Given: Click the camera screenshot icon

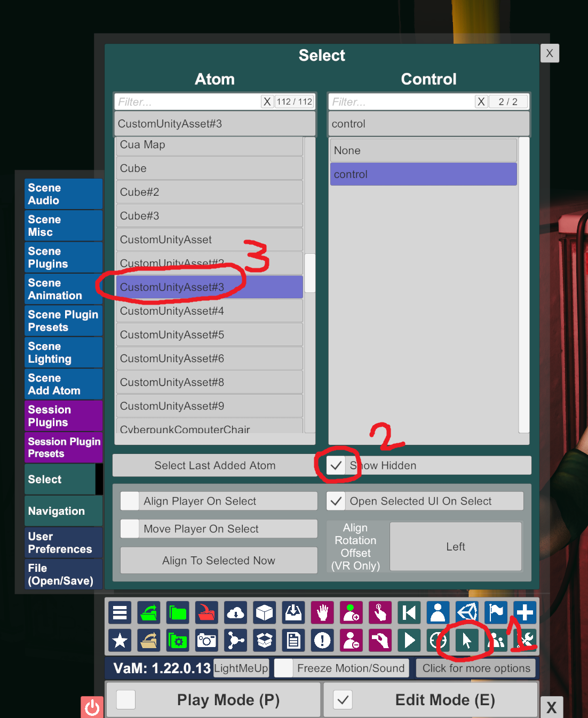Looking at the screenshot, I should click(206, 640).
